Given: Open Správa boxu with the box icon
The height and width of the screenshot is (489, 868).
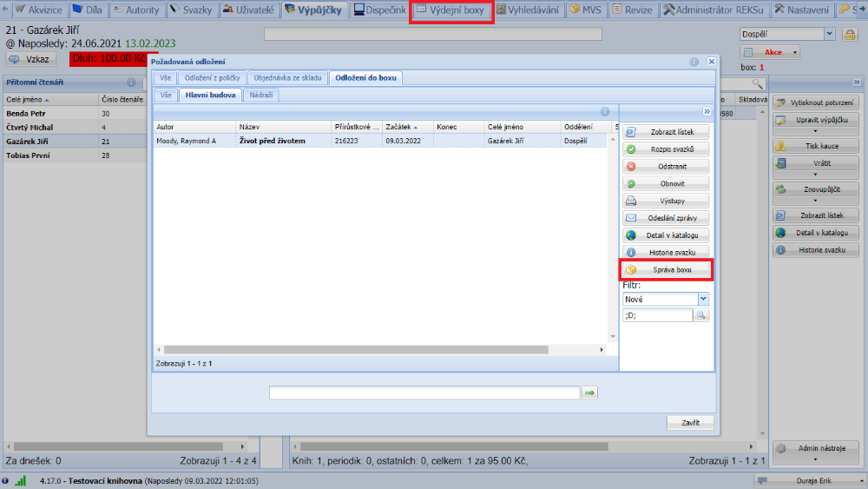Looking at the screenshot, I should click(x=666, y=270).
